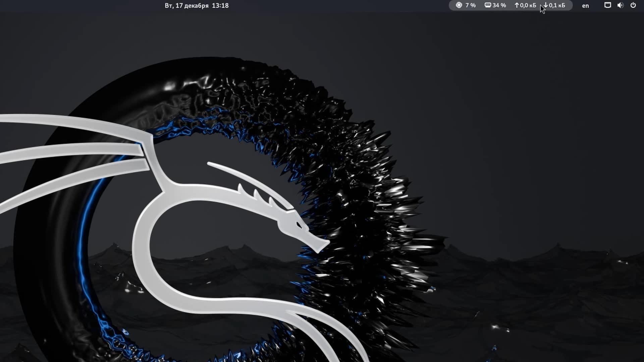Click the wired network icon in system tray

(x=607, y=5)
